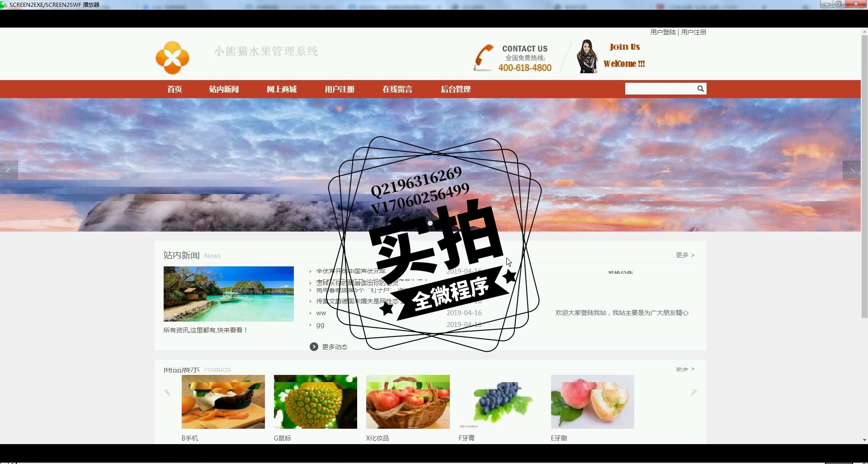The width and height of the screenshot is (868, 464).
Task: Click the search input field
Action: point(660,89)
